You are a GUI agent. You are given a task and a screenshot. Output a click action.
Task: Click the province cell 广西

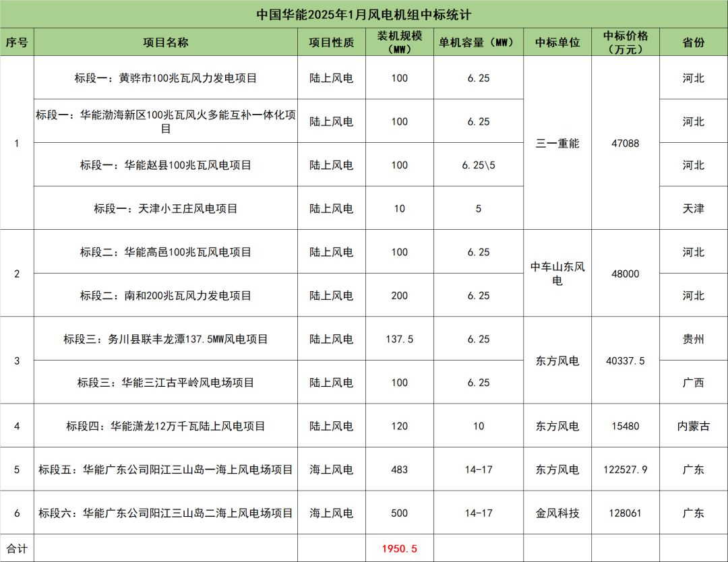pos(694,382)
